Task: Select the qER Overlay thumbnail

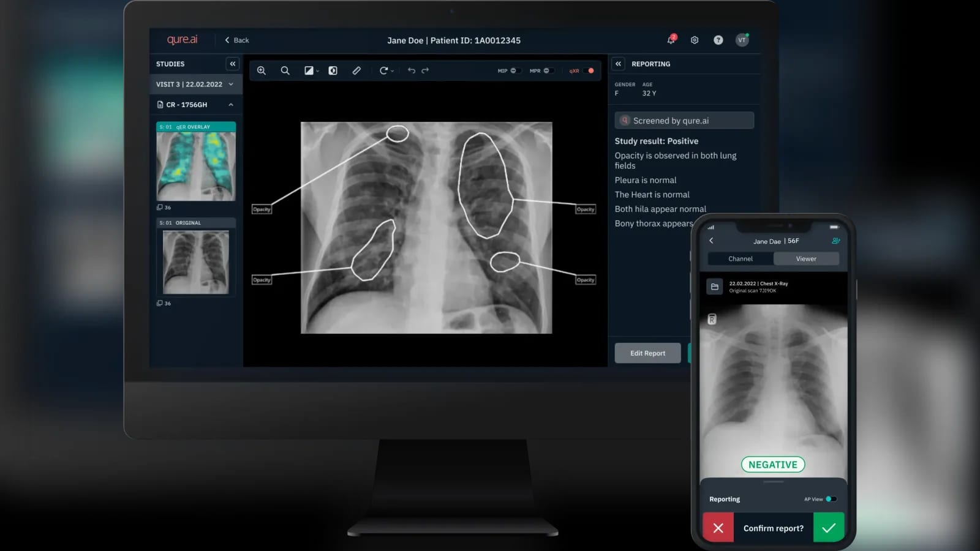Action: tap(196, 162)
